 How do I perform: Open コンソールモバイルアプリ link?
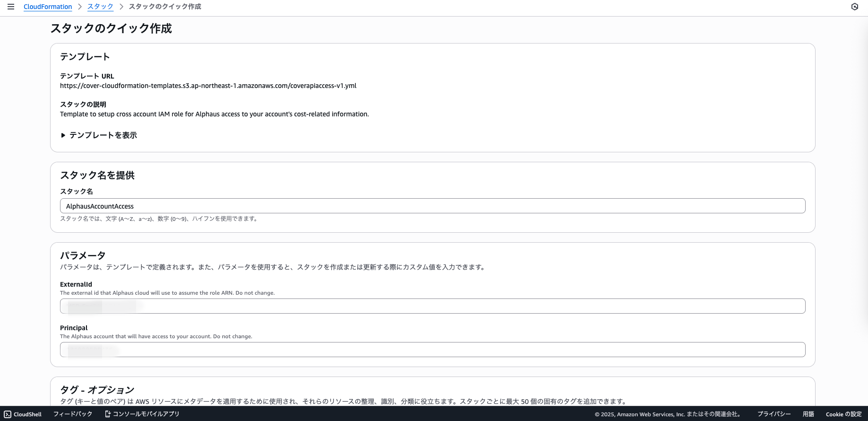(x=146, y=414)
